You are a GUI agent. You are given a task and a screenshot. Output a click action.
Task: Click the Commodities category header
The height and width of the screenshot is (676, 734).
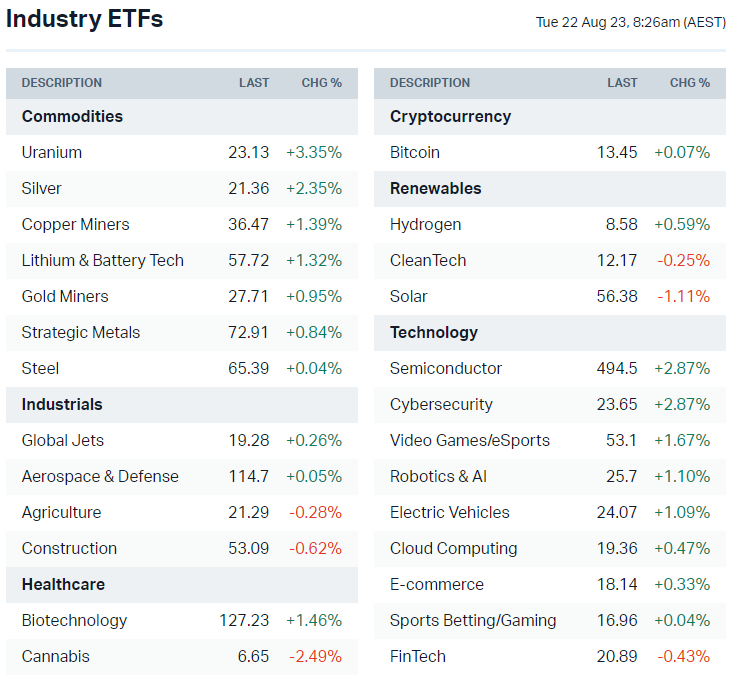(72, 116)
